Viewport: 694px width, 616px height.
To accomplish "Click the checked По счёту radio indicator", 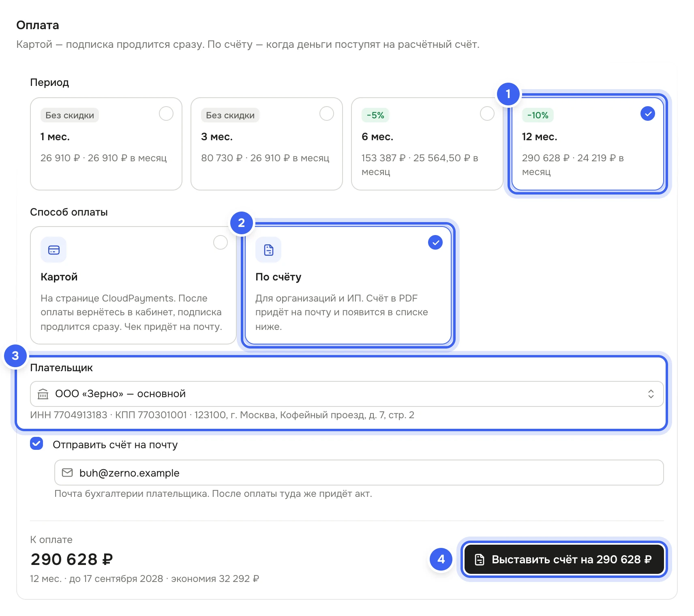I will pyautogui.click(x=435, y=242).
